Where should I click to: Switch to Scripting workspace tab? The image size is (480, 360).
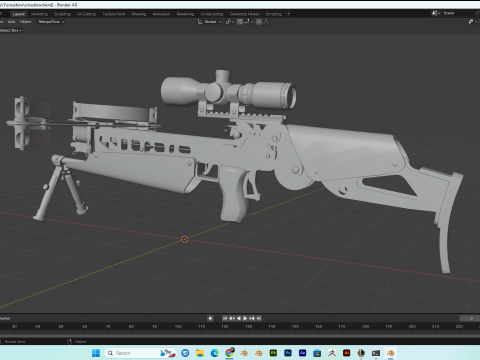(274, 14)
